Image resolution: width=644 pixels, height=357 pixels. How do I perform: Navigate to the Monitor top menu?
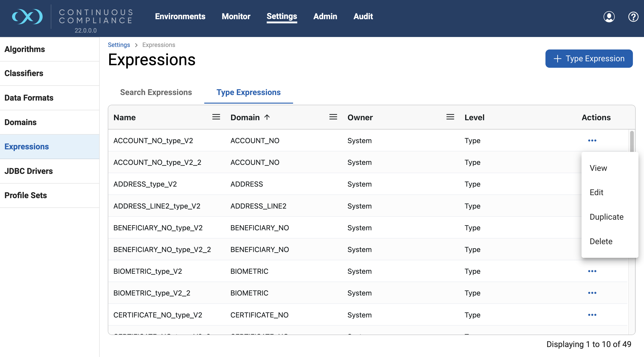tap(236, 16)
